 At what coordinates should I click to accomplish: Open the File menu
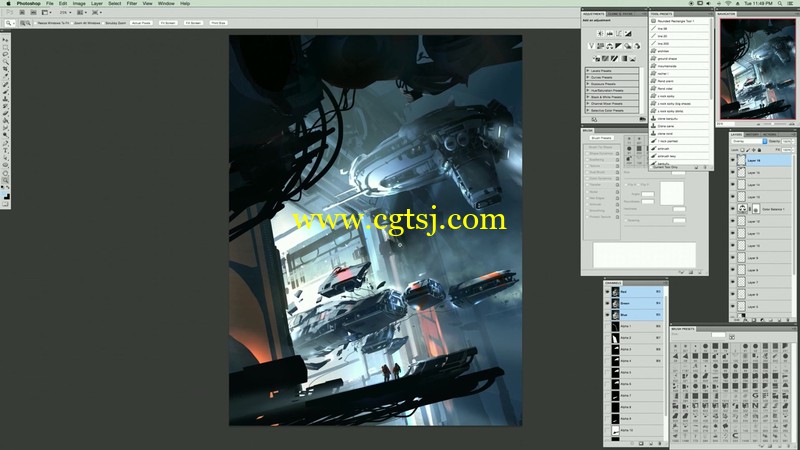pyautogui.click(x=49, y=4)
